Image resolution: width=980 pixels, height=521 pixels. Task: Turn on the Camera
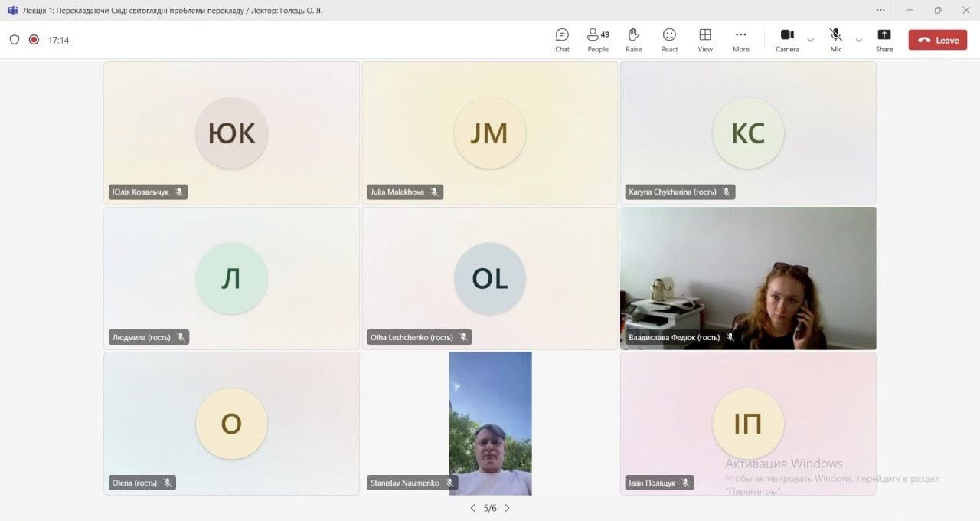click(787, 40)
